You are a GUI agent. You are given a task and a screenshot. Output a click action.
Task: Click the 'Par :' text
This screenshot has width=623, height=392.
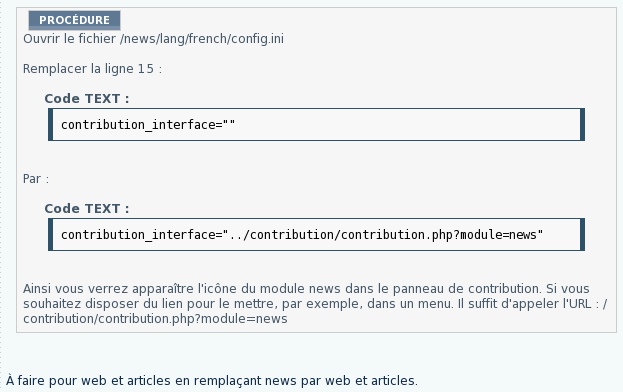coord(36,179)
